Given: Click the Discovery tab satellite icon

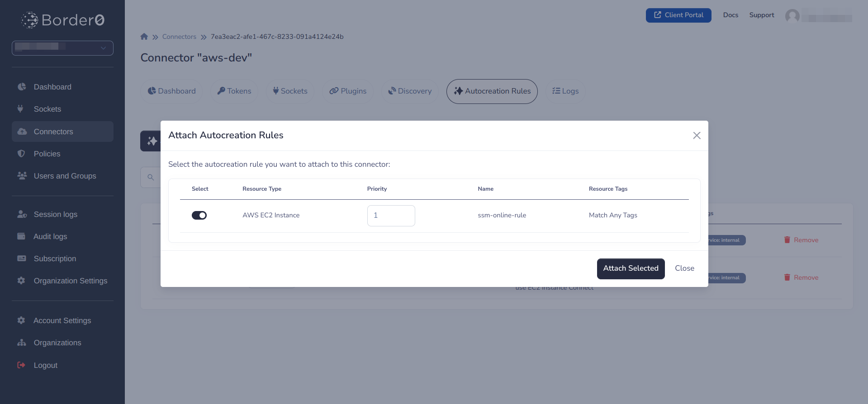Looking at the screenshot, I should pyautogui.click(x=392, y=91).
